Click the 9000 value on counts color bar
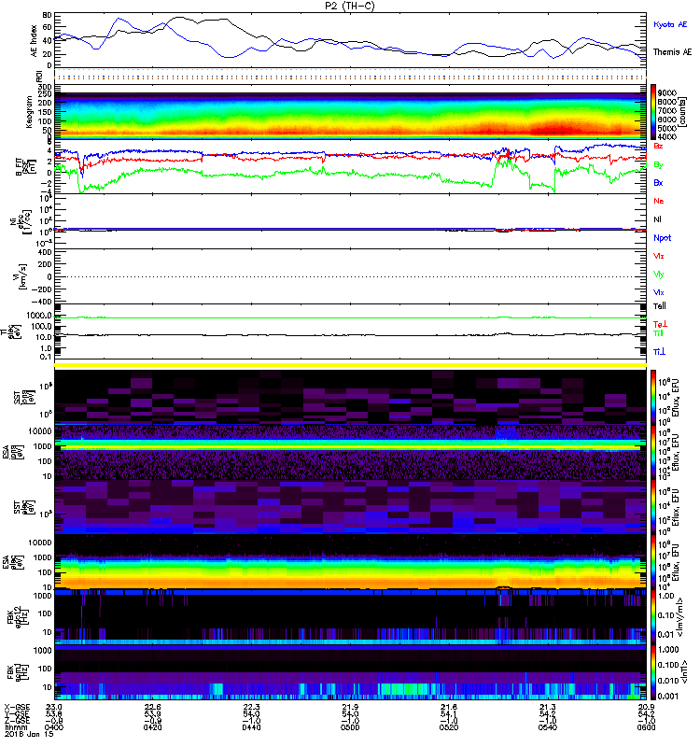This screenshot has width=700, height=747. pyautogui.click(x=666, y=92)
